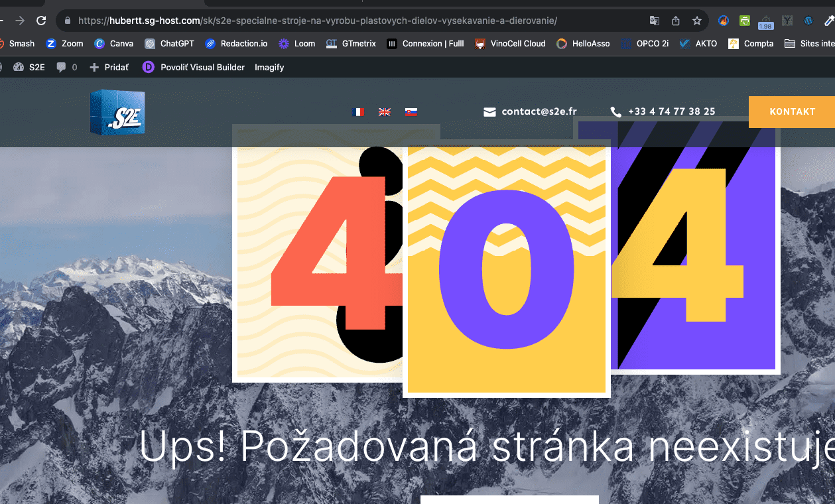Switch language with the UK flag

pos(385,112)
